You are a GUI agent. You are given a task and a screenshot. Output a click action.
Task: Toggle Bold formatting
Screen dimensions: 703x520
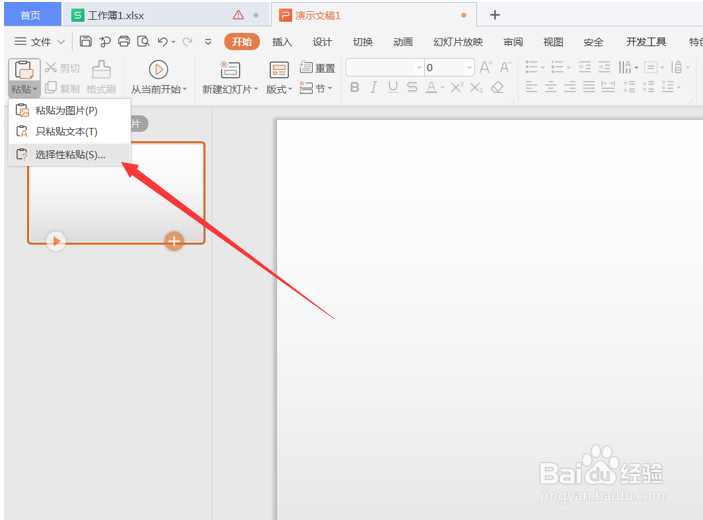coord(355,87)
